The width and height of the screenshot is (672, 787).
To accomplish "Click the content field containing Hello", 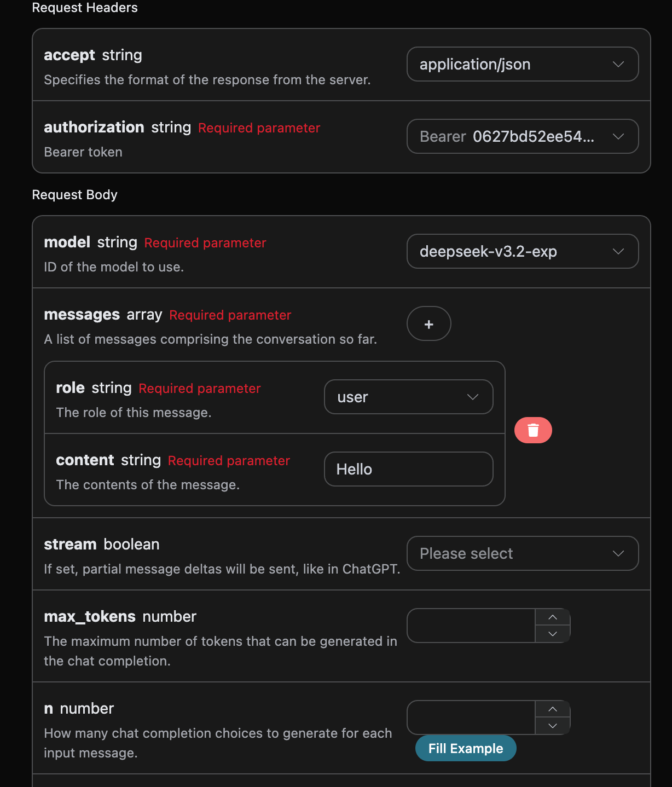I will coord(408,469).
